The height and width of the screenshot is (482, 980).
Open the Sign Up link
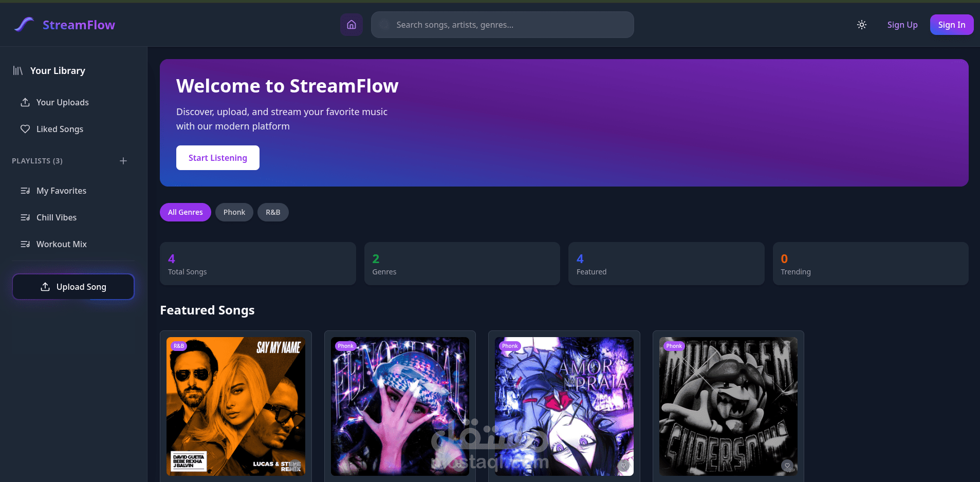(x=902, y=25)
